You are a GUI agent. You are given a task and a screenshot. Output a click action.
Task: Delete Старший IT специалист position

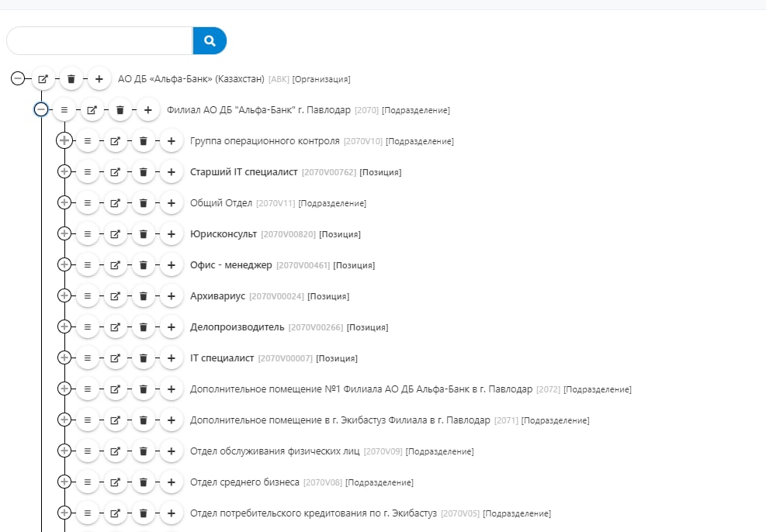143,172
